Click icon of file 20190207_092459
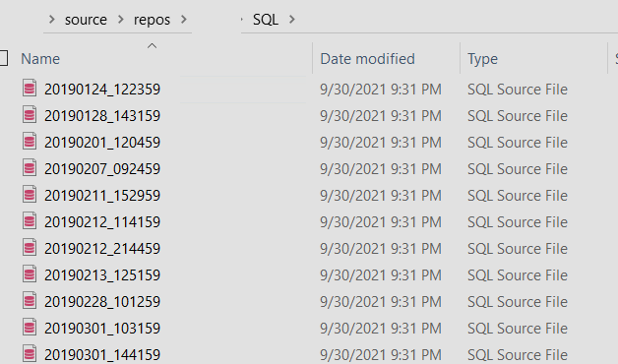The image size is (618, 364). [30, 168]
